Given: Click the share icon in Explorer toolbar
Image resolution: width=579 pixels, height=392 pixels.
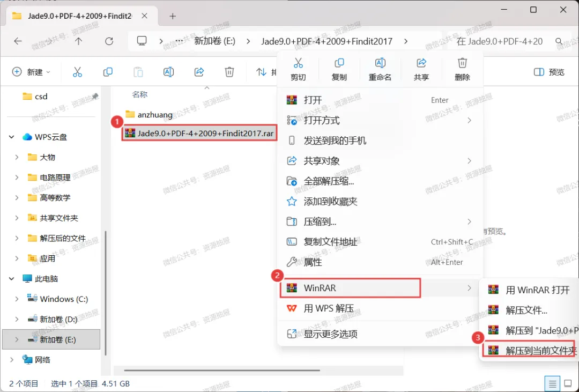Looking at the screenshot, I should (x=199, y=72).
